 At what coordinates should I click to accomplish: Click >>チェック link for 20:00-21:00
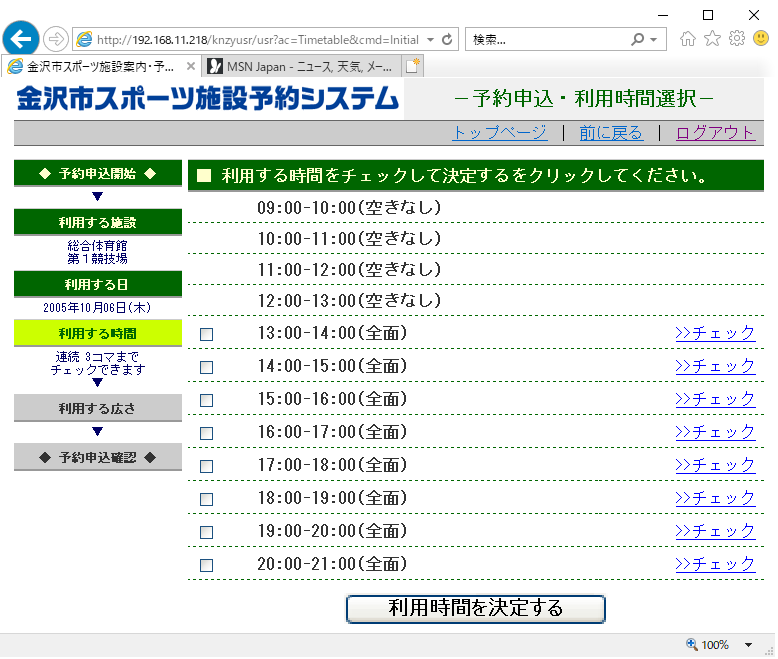(x=715, y=564)
